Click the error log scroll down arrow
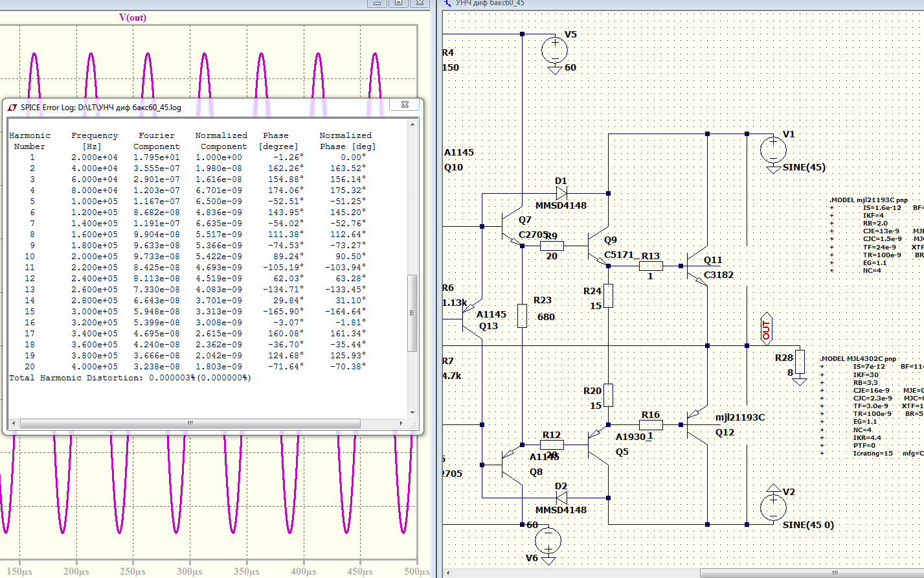 click(412, 412)
